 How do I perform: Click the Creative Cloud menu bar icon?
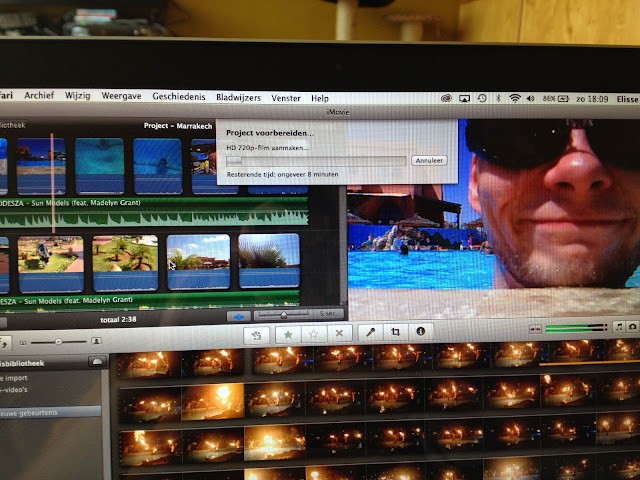coord(446,98)
